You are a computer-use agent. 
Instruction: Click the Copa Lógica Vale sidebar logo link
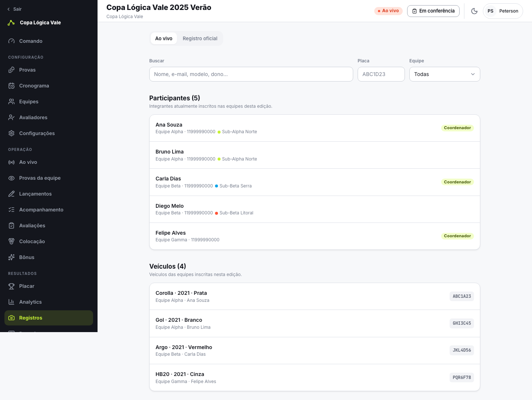coord(34,23)
